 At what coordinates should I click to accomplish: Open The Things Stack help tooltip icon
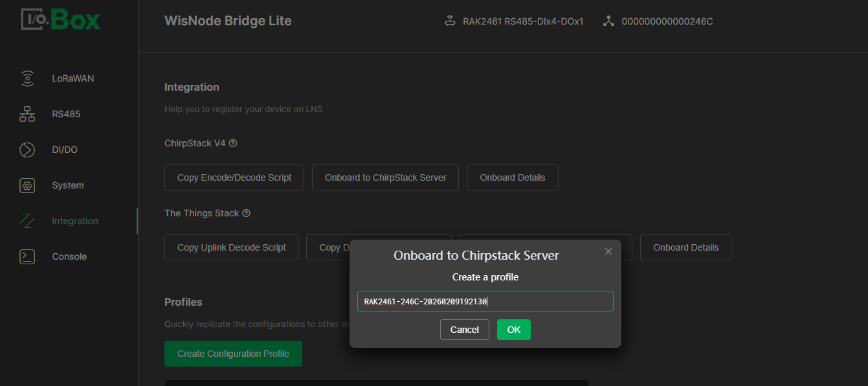[x=246, y=212]
